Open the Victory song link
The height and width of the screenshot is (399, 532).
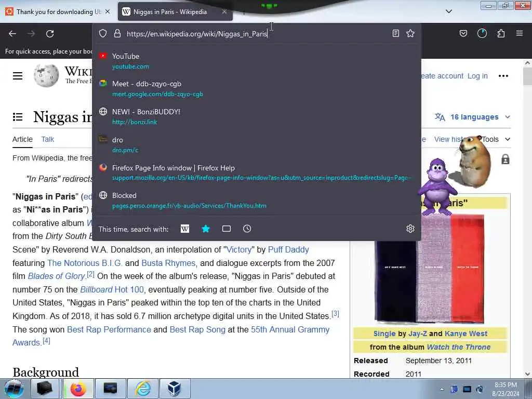pyautogui.click(x=239, y=250)
